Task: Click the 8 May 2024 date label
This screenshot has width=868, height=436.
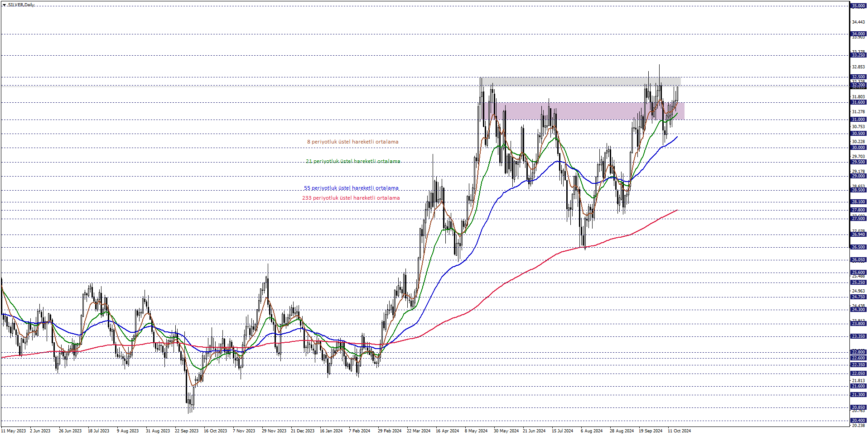Action: [x=476, y=431]
